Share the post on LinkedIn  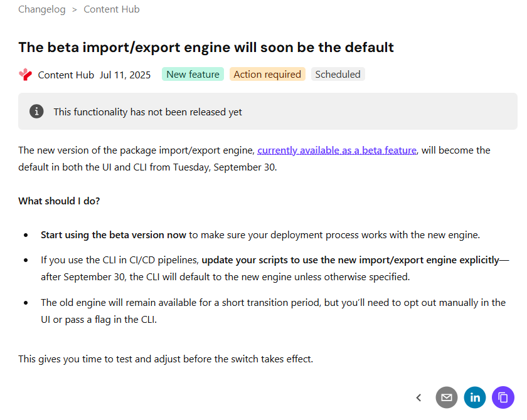(475, 397)
